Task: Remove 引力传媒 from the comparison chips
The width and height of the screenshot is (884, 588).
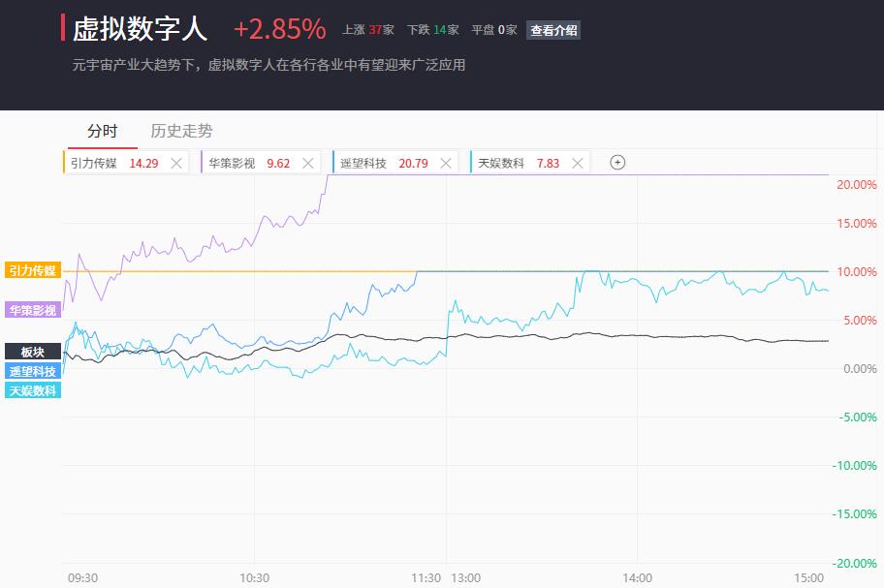Action: click(175, 164)
